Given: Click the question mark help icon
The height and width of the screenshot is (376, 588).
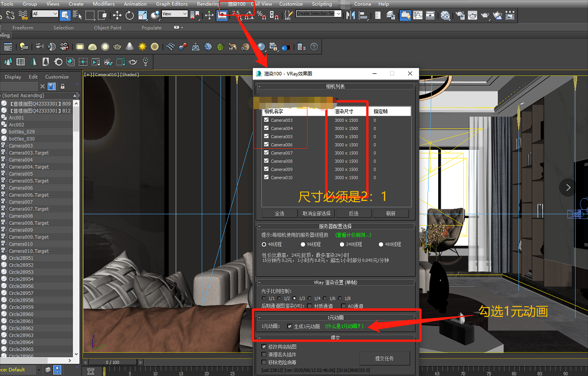Looking at the screenshot, I should [314, 46].
